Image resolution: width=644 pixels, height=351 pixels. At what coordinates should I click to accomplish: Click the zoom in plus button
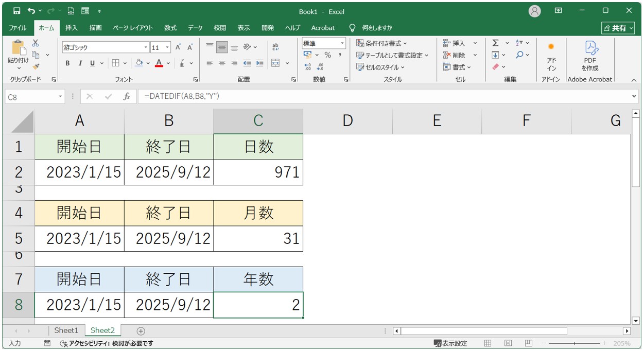click(605, 343)
